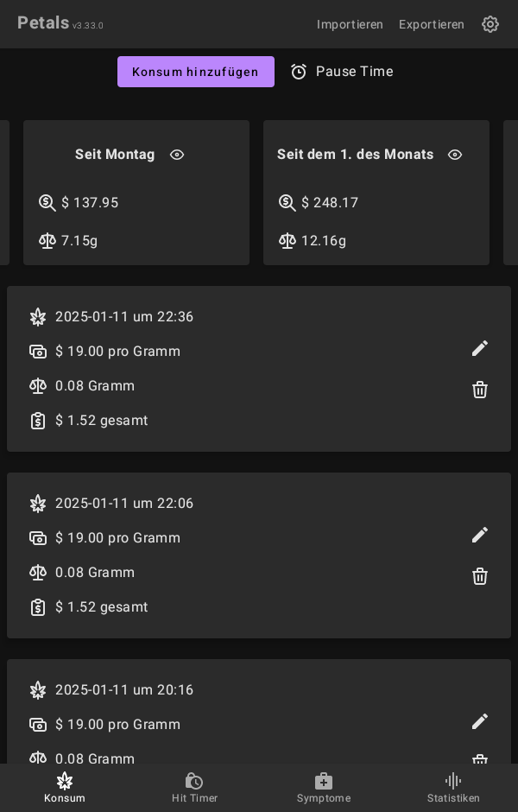Edit the 22:36 consumption entry

point(480,348)
